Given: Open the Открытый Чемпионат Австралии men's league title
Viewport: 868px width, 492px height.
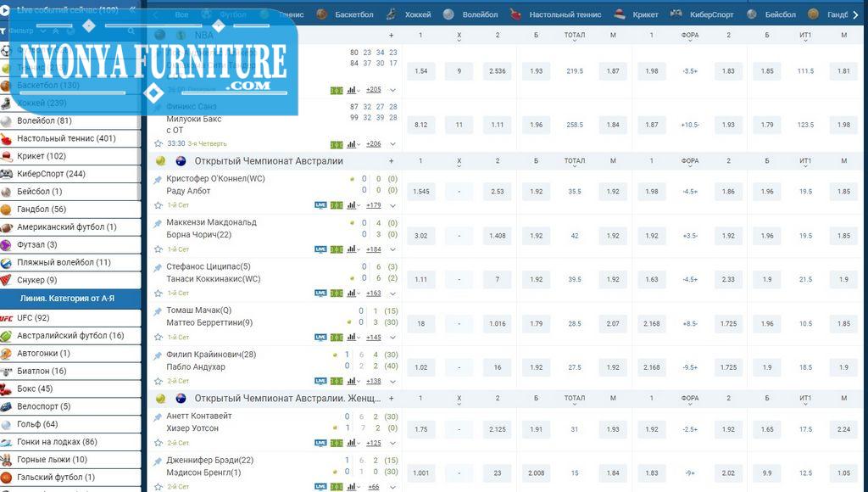Looking at the screenshot, I should 269,161.
